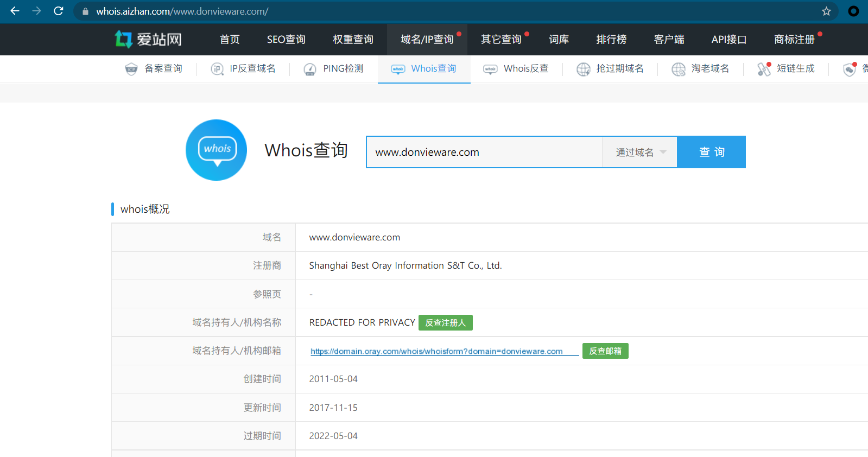Image resolution: width=868 pixels, height=457 pixels.
Task: Click the 反查邮箱 green button
Action: tap(605, 351)
